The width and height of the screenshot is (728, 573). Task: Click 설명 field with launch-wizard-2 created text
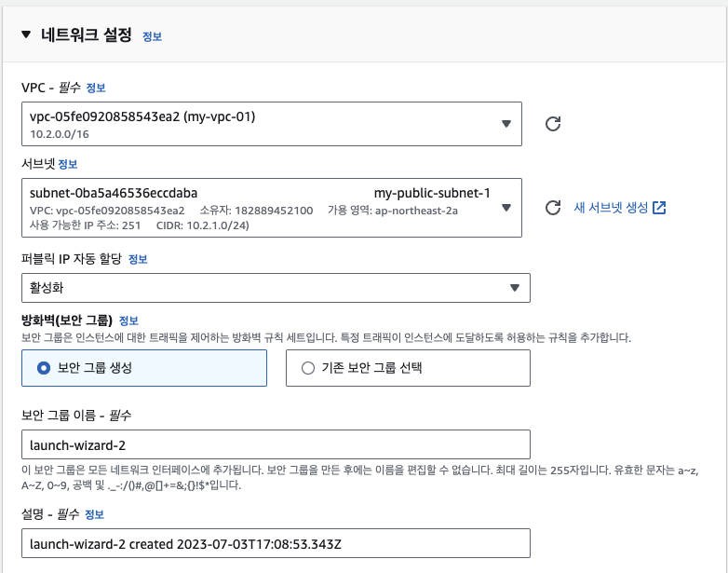[x=276, y=543]
